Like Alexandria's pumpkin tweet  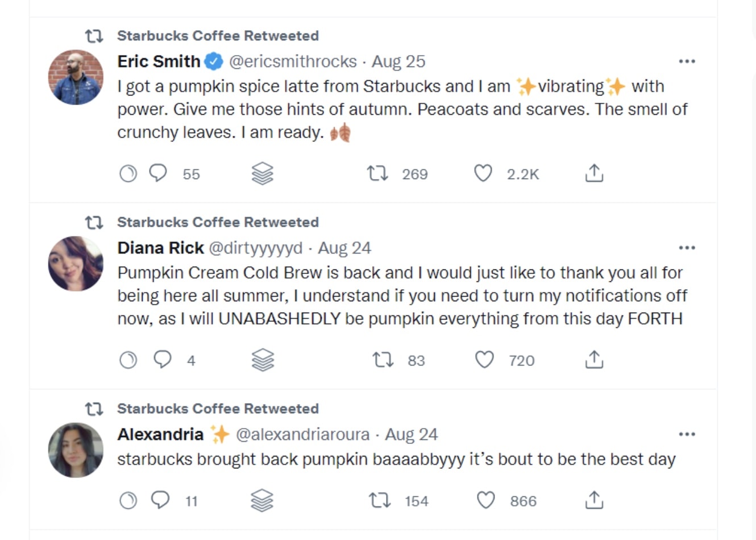click(x=485, y=500)
